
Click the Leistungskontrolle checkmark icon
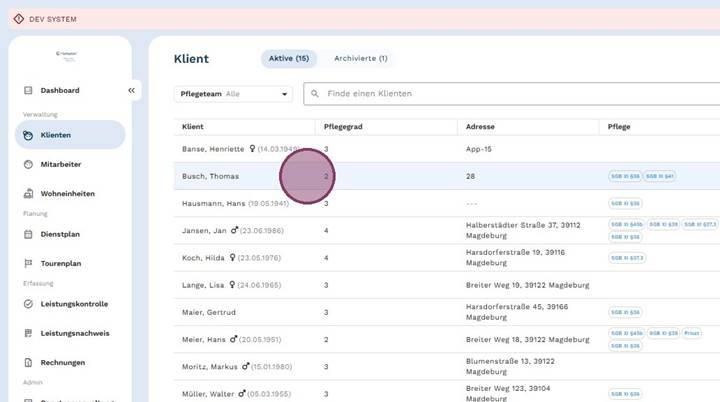pyautogui.click(x=28, y=304)
